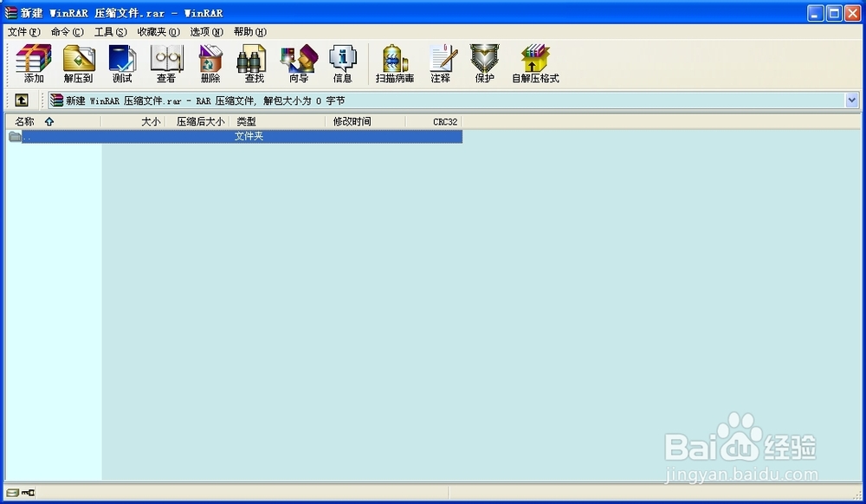
Task: Open the 帮助(H) menu
Action: click(x=249, y=32)
